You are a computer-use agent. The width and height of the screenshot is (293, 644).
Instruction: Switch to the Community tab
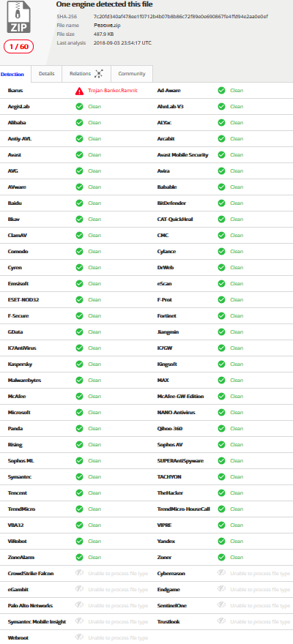132,74
